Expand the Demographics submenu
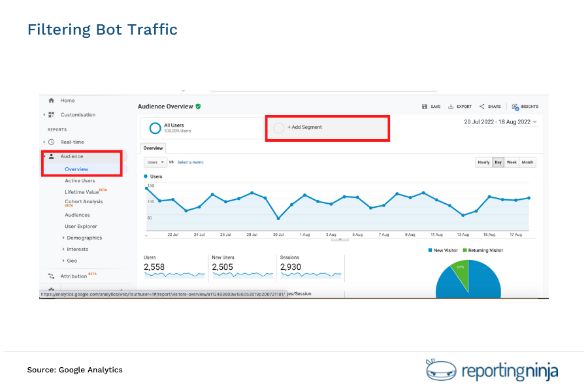This screenshot has width=588, height=392. [x=63, y=238]
